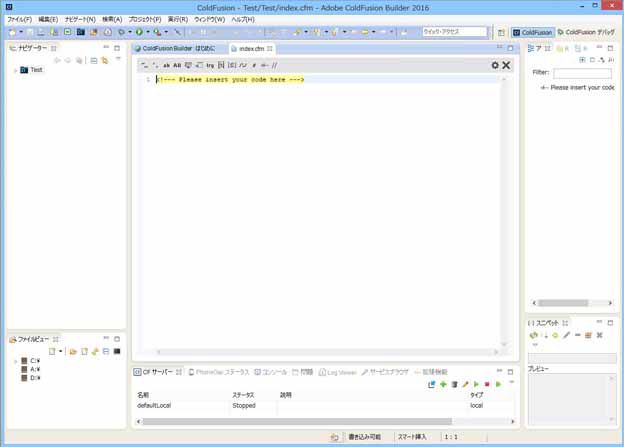Switch to the ColdFusion perspective button

532,33
